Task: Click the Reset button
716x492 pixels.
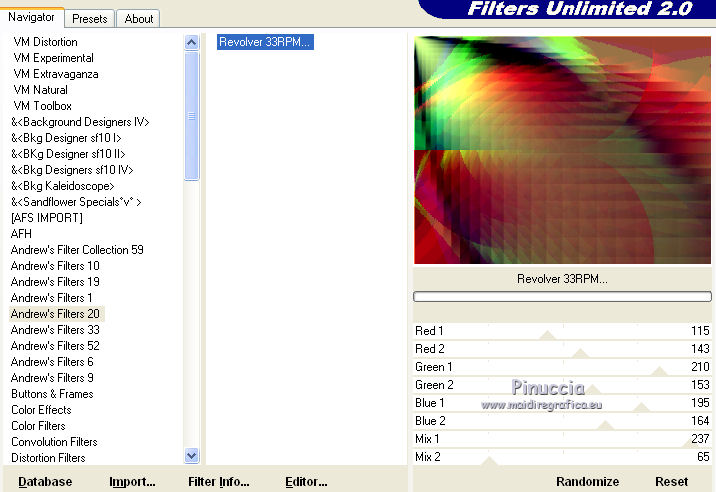Action: tap(671, 481)
